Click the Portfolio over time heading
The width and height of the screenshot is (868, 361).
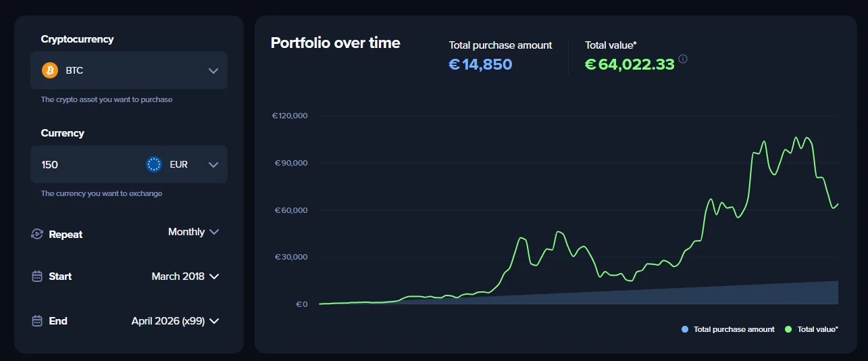(335, 43)
